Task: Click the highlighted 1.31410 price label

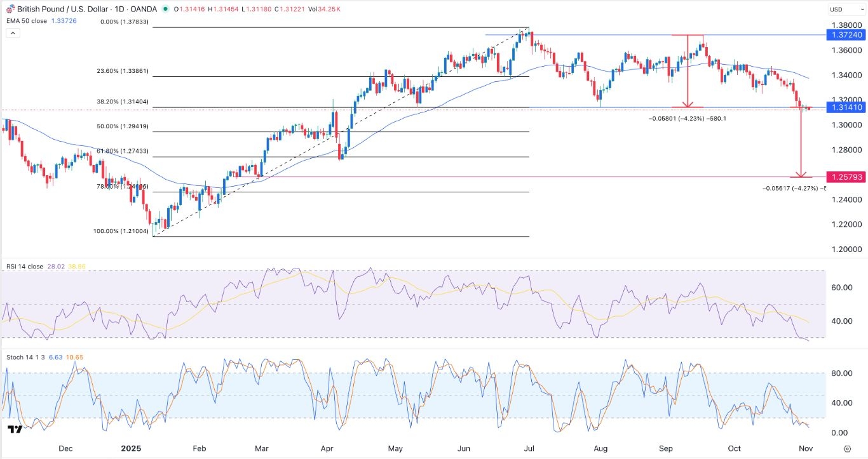Action: tap(848, 109)
